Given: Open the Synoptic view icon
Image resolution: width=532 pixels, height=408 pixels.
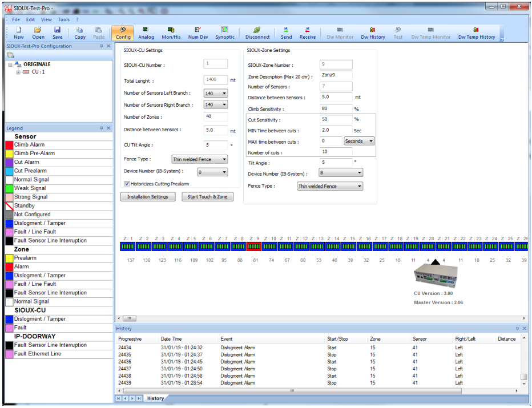Looking at the screenshot, I should click(224, 33).
